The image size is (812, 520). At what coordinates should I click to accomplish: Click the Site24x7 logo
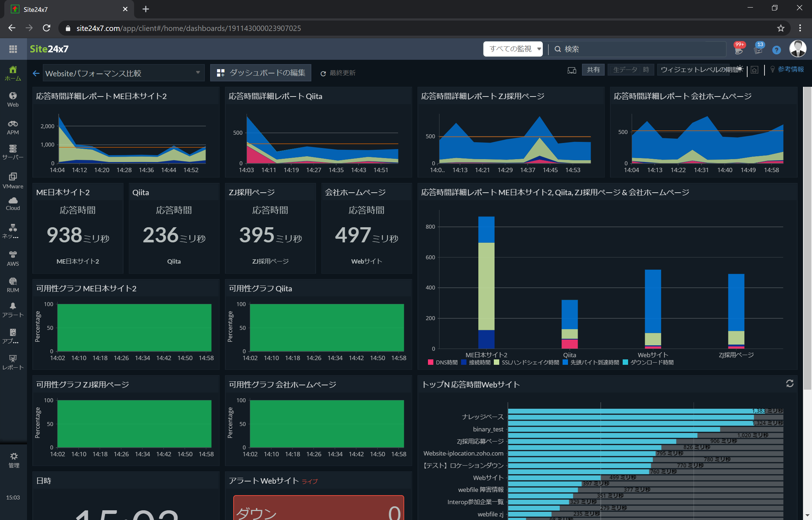(x=49, y=49)
